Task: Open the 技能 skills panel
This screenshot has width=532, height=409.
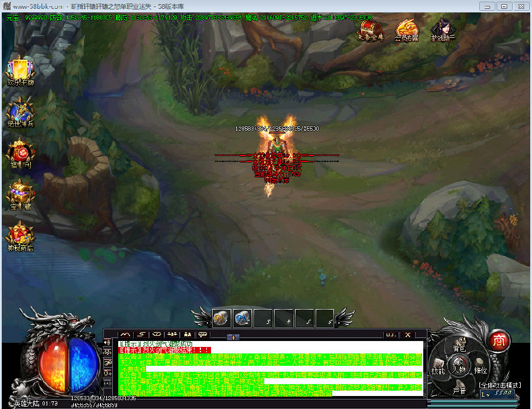Action: 437,367
